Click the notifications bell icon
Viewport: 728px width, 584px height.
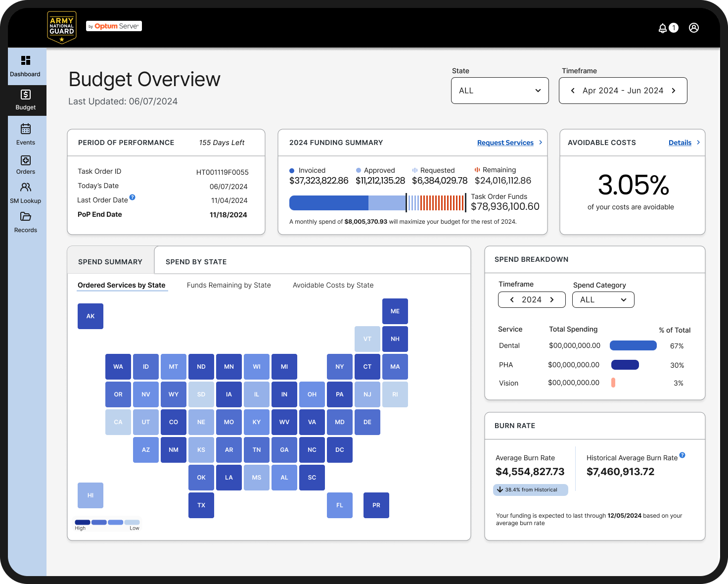[x=663, y=28]
